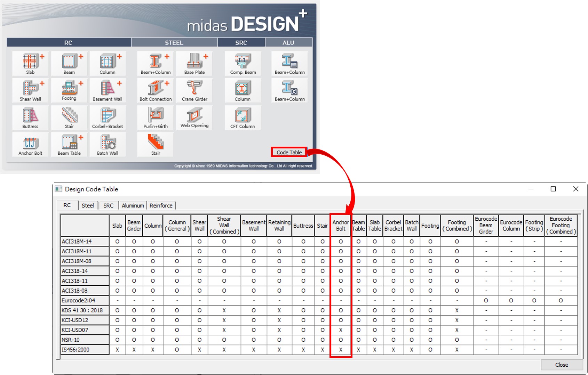The height and width of the screenshot is (375, 588).
Task: Click the Anchor Bolt column header
Action: tap(341, 225)
